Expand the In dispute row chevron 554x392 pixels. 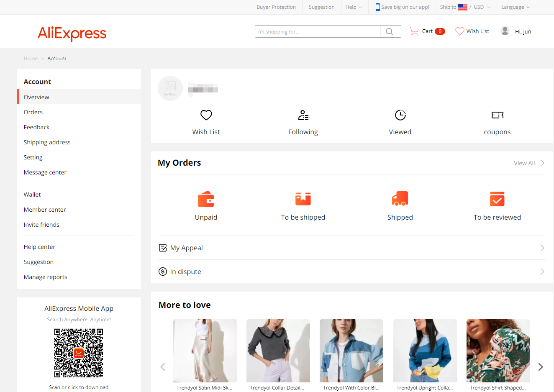click(542, 272)
